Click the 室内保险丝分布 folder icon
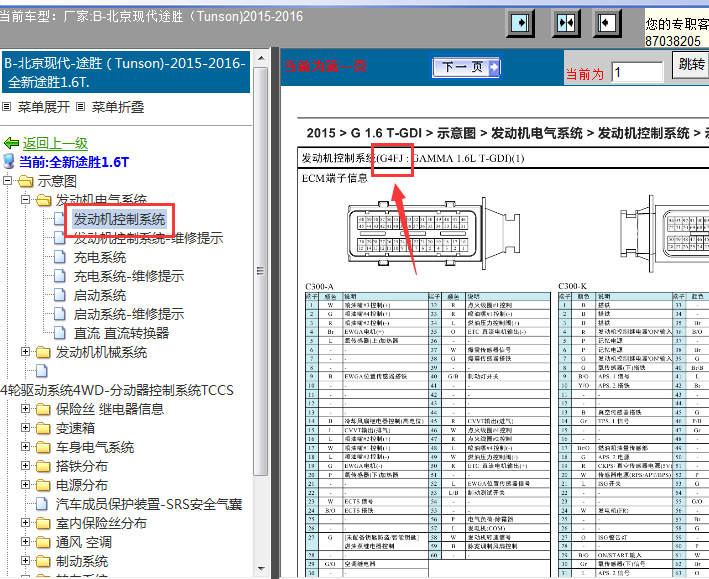Image resolution: width=709 pixels, height=579 pixels. pos(44,523)
